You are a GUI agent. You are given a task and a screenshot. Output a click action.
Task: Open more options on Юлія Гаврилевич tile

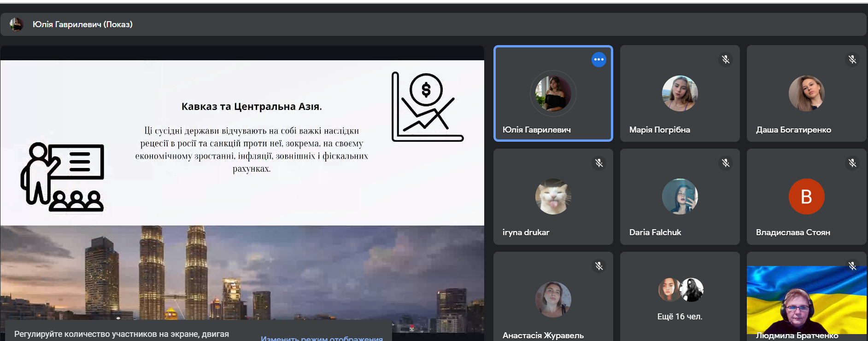598,59
